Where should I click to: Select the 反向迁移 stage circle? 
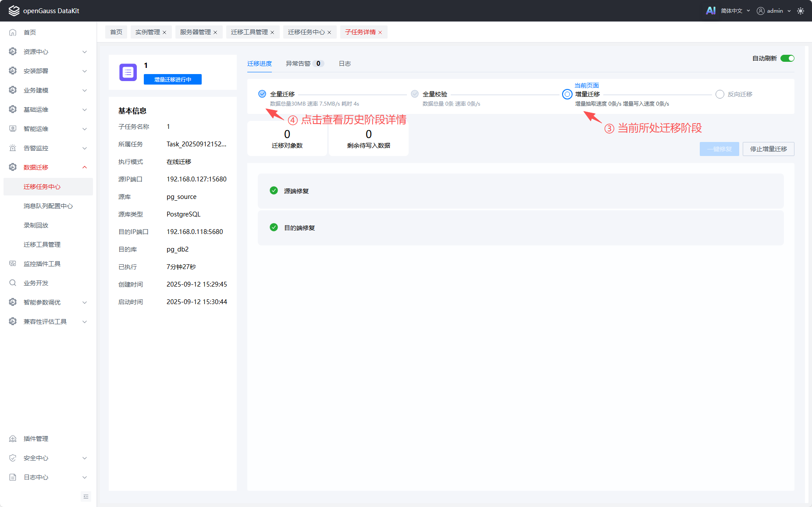719,94
